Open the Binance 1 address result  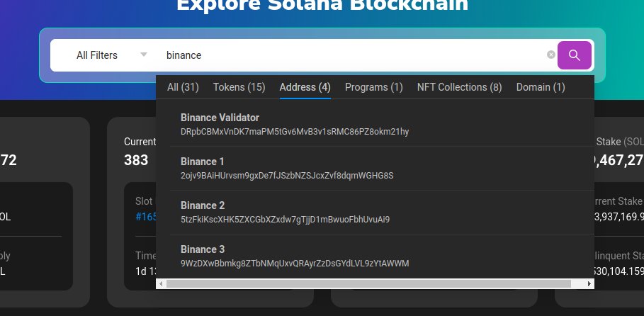coord(203,162)
